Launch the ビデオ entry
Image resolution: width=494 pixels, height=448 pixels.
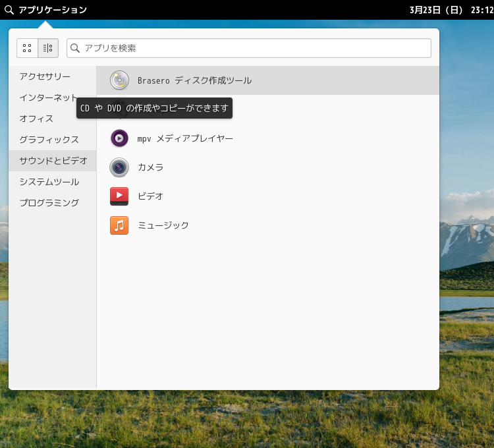click(268, 196)
